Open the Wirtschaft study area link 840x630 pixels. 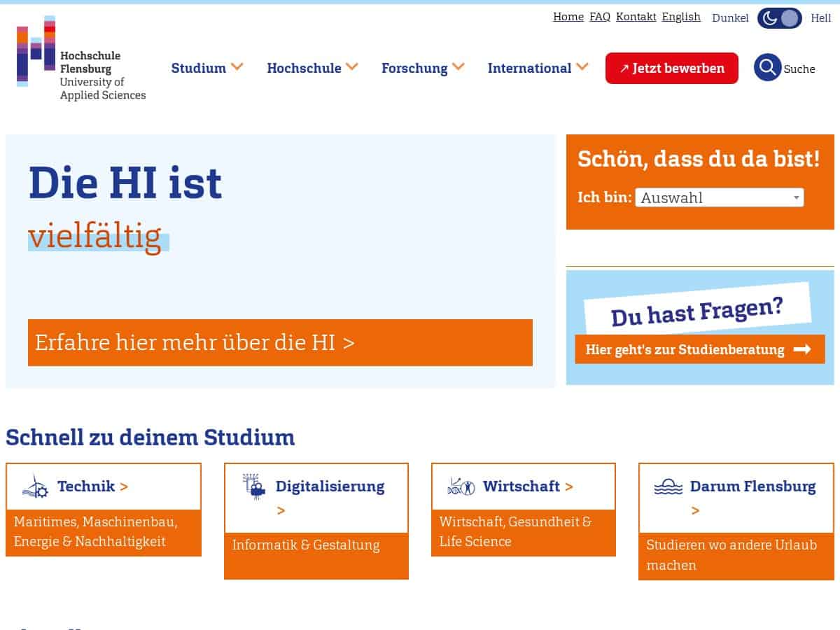(x=528, y=486)
